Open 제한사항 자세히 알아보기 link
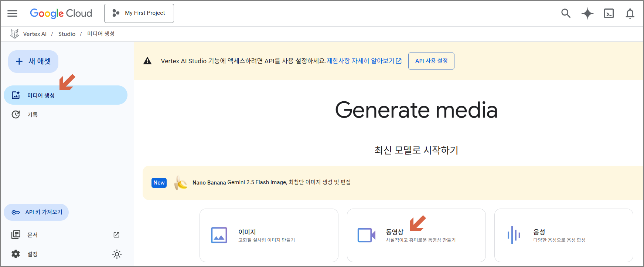644x267 pixels. point(364,61)
